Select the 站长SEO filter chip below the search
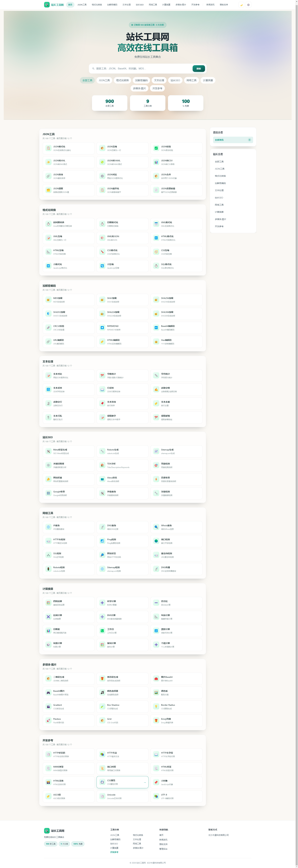The image size is (298, 868). (175, 80)
